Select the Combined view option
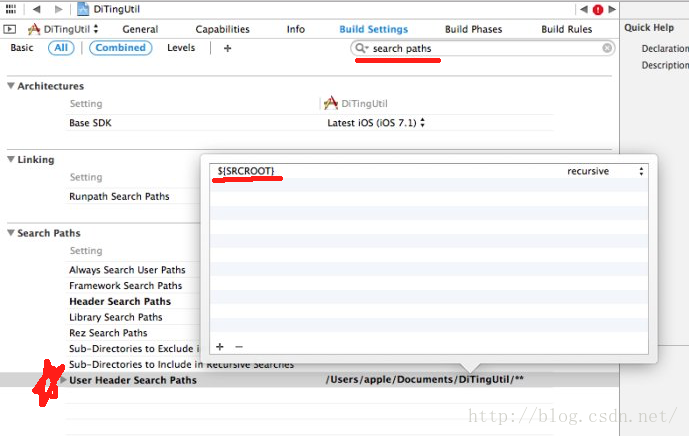Viewport: 689px width, 436px height. (120, 47)
